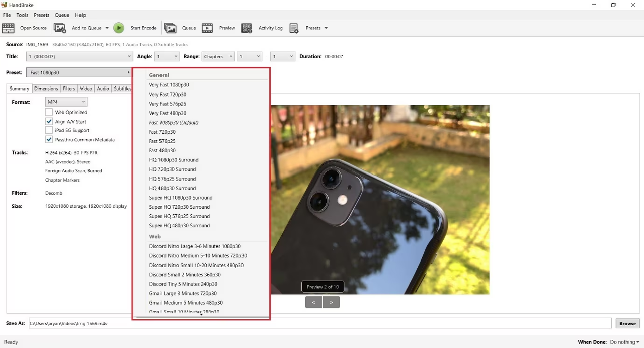Click the Open Source clapperboard icon

click(x=8, y=28)
